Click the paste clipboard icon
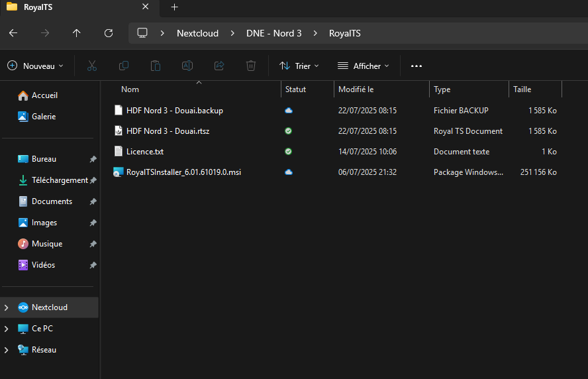This screenshot has width=588, height=379. click(x=155, y=66)
